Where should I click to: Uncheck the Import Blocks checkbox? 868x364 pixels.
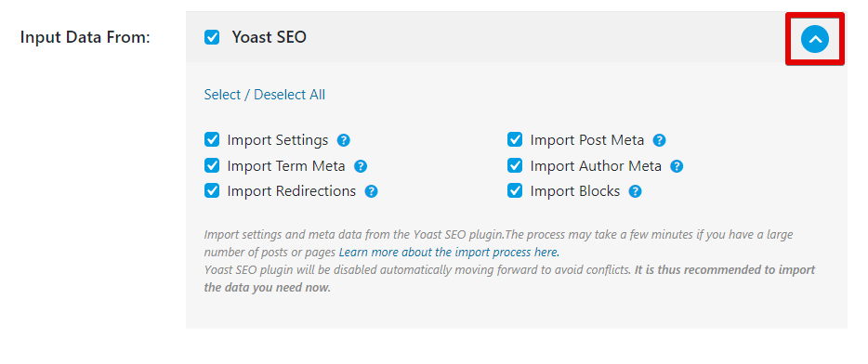click(x=515, y=191)
